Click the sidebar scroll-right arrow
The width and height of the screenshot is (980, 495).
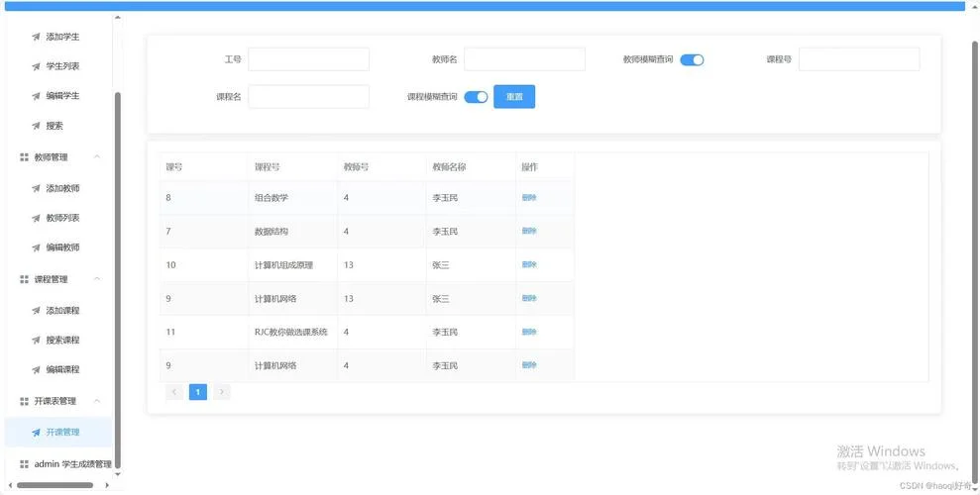click(x=107, y=485)
